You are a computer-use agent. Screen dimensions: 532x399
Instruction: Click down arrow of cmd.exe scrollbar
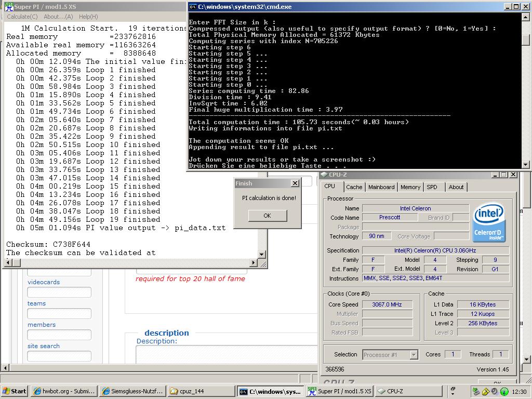pos(526,165)
